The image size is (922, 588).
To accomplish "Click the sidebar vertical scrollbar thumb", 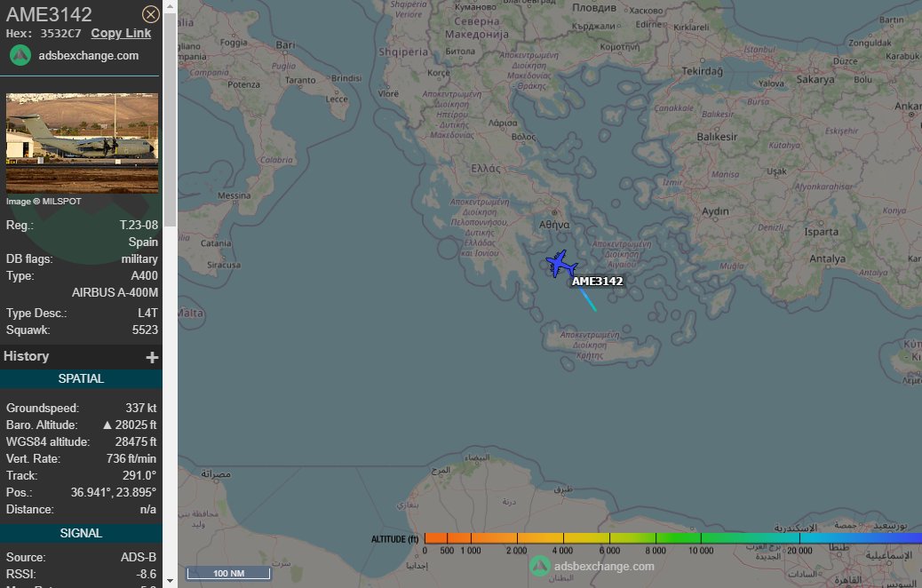I will (170, 120).
